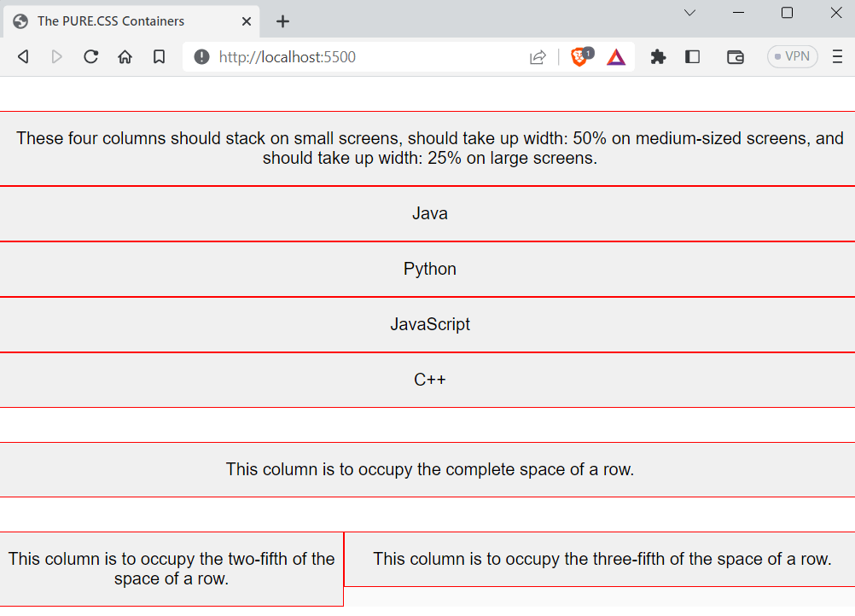Open the tab search dropdown
The width and height of the screenshot is (855, 616).
click(x=689, y=14)
